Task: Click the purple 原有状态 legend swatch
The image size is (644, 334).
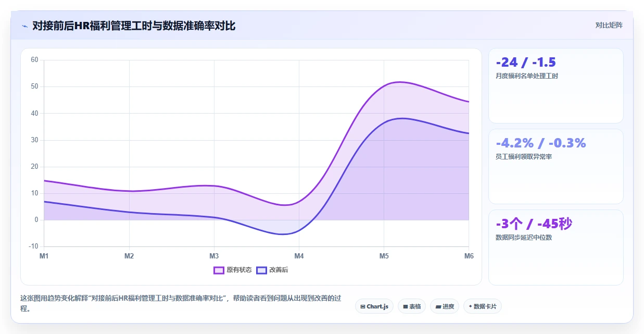Action: point(219,270)
